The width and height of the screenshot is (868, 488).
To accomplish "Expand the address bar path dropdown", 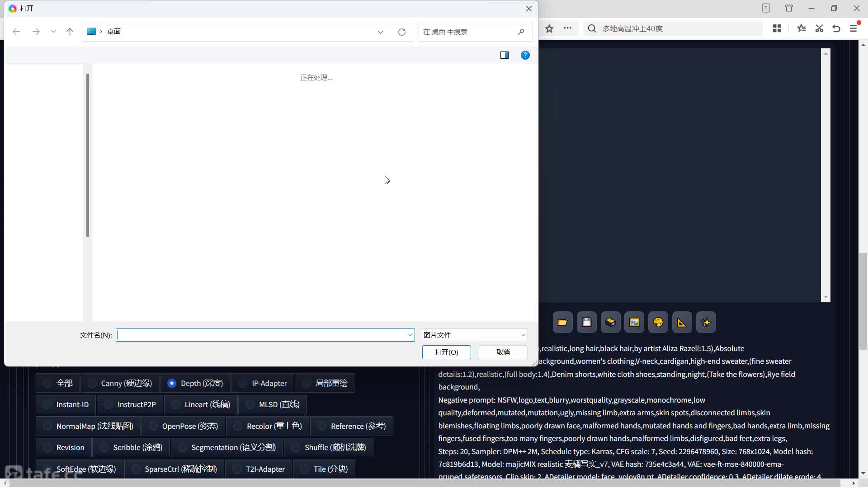I will pyautogui.click(x=381, y=32).
